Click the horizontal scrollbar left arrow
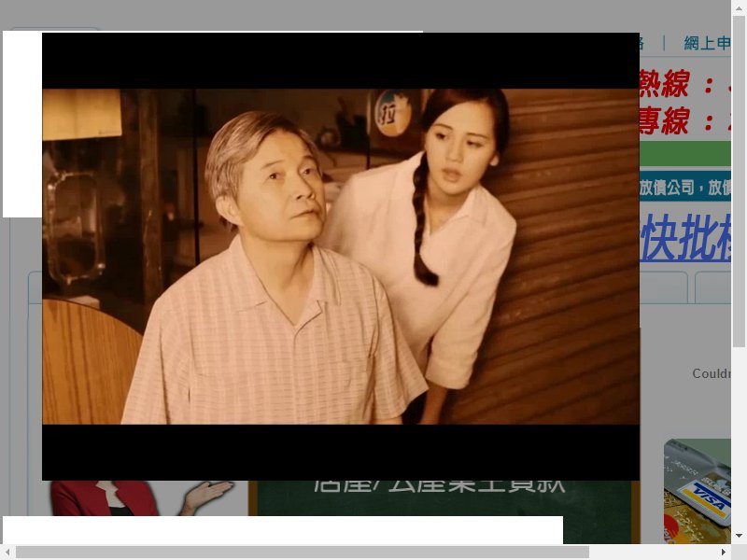 pyautogui.click(x=7, y=552)
